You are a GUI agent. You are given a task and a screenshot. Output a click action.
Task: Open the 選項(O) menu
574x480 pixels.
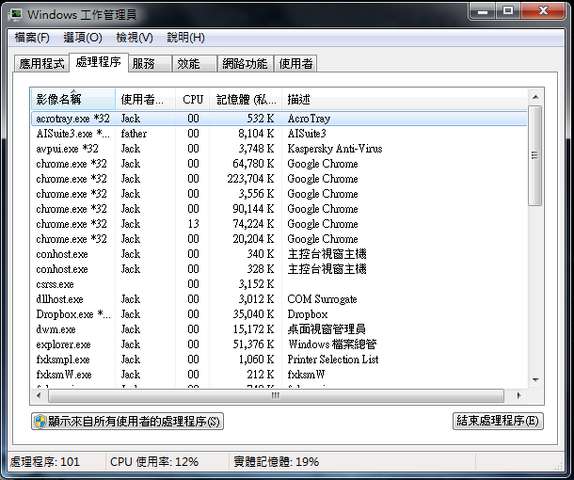pos(83,37)
